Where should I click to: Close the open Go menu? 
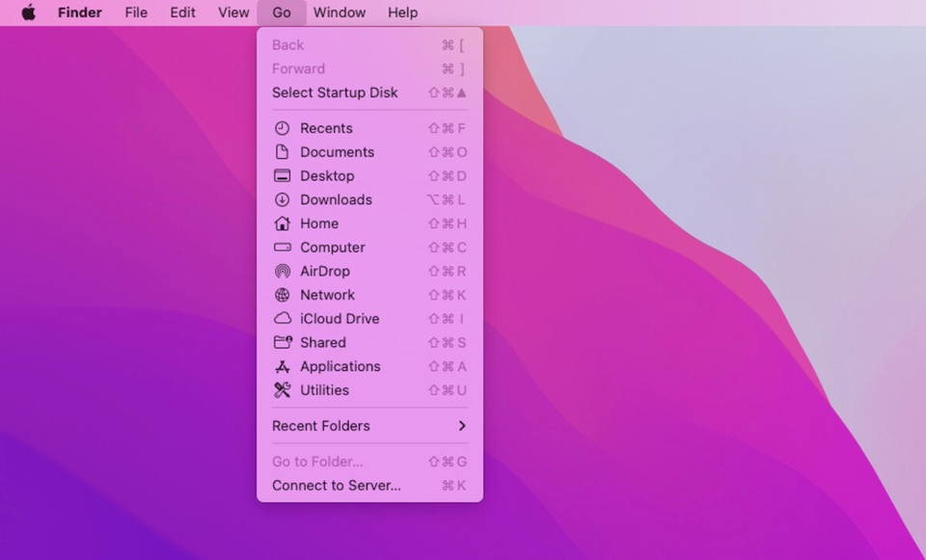coord(282,13)
